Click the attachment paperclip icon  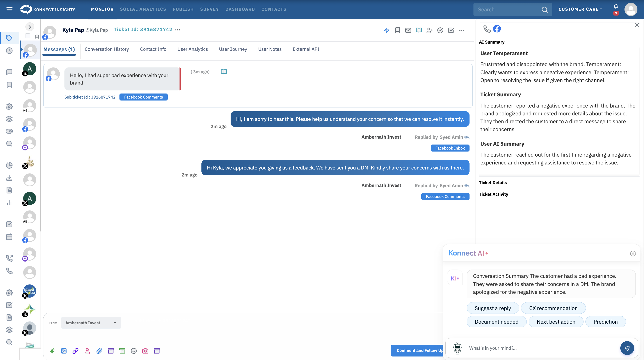99,351
